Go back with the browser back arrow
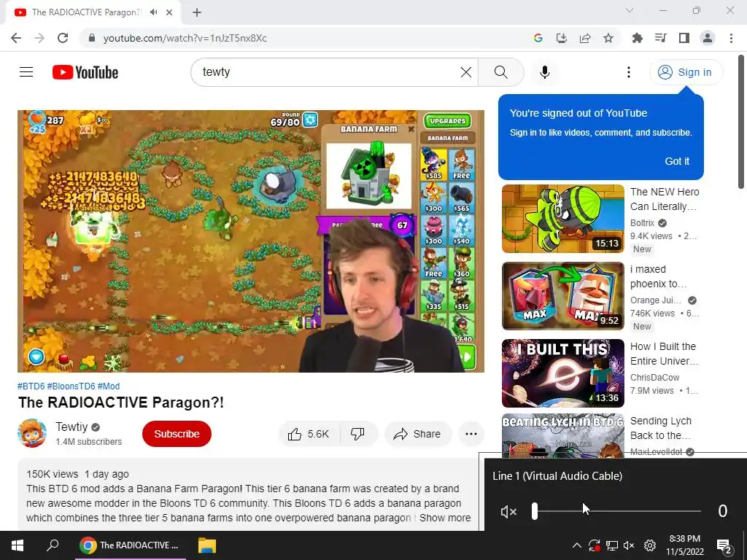Image resolution: width=747 pixels, height=560 pixels. 16,38
